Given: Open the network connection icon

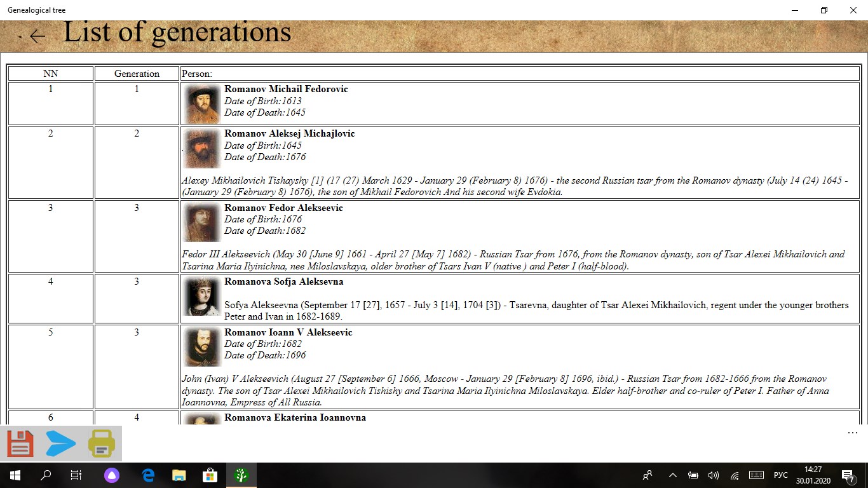Looking at the screenshot, I should tap(735, 475).
